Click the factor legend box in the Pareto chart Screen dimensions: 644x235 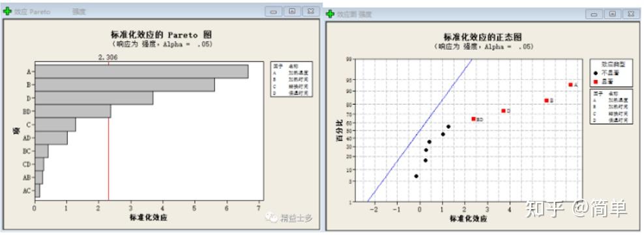coord(291,79)
